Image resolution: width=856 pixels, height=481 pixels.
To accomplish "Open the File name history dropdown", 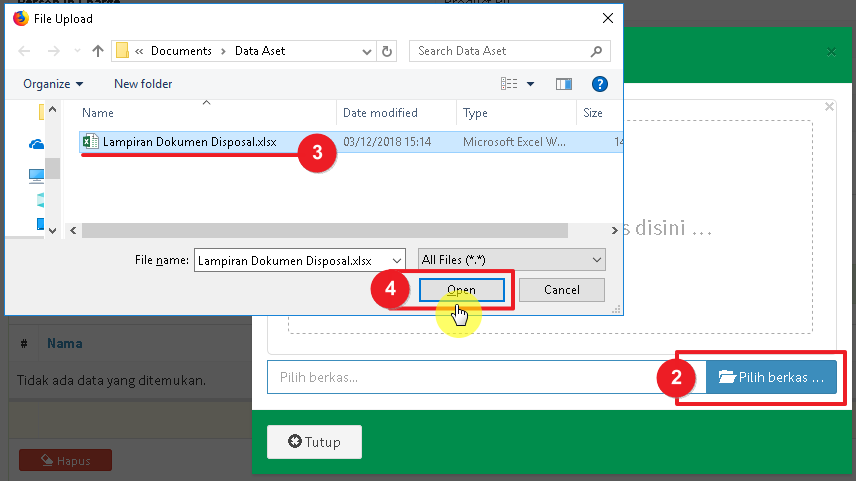I will click(397, 260).
